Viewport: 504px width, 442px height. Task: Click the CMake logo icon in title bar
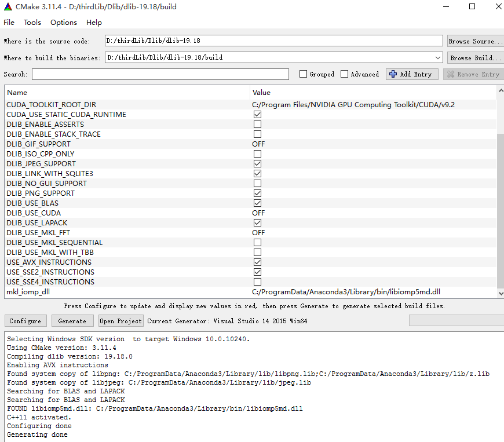pyautogui.click(x=8, y=7)
